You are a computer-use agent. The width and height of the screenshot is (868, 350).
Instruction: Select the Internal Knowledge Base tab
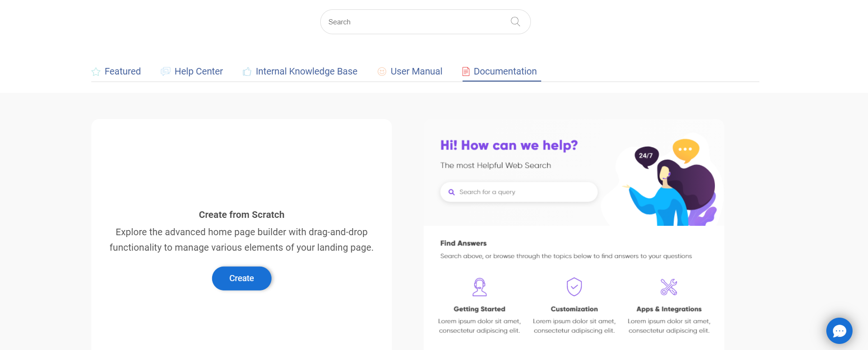pos(300,72)
